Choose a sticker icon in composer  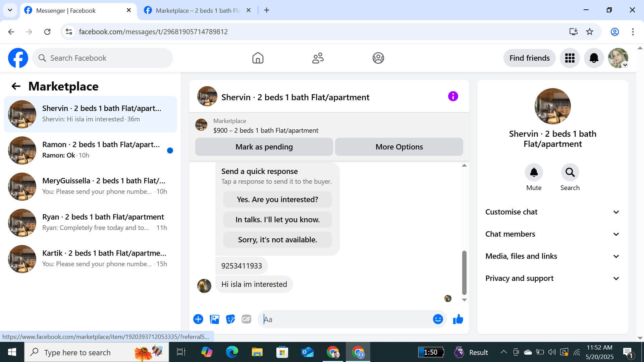[x=230, y=319]
